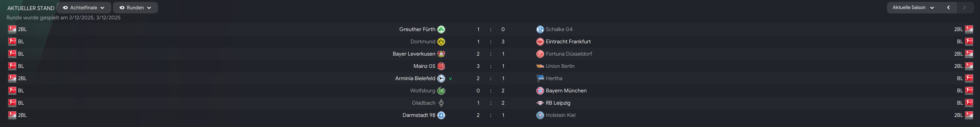Go to previous season with left arrow
The image size is (980, 127).
[949, 8]
